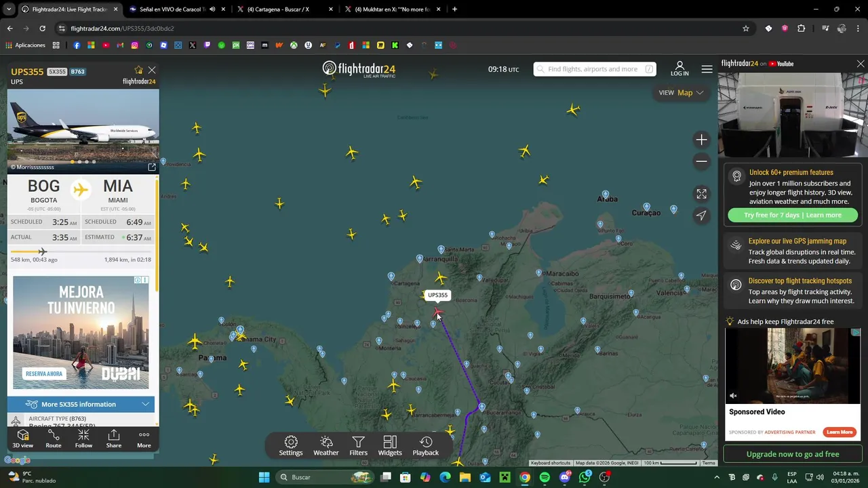This screenshot has width=868, height=488.
Task: Open the Weather layer options
Action: point(325,446)
